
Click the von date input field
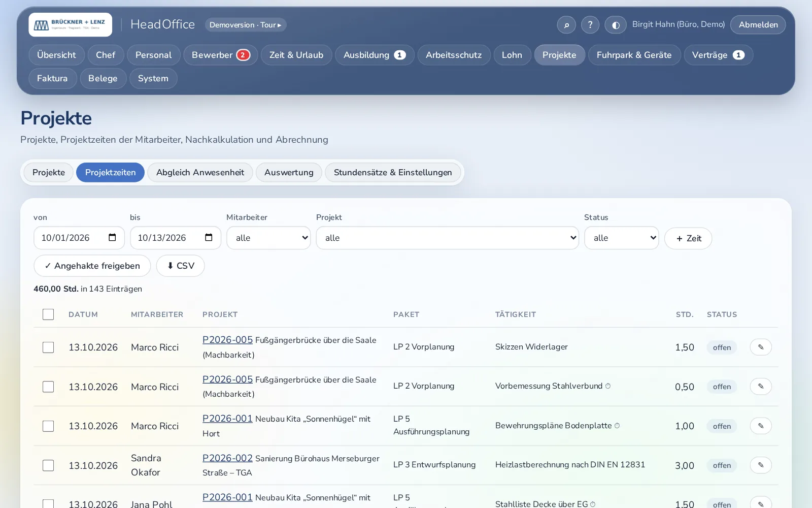(79, 238)
